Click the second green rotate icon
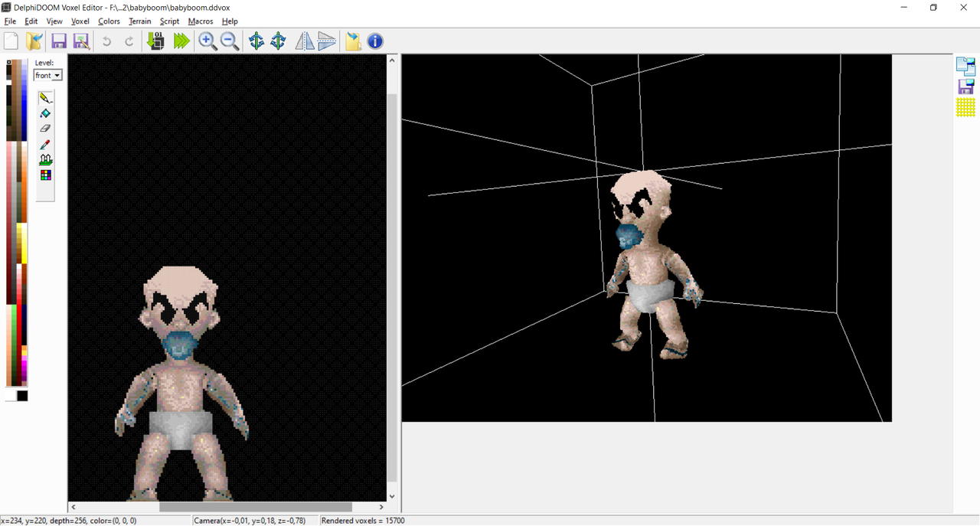The image size is (980, 526). pos(278,41)
